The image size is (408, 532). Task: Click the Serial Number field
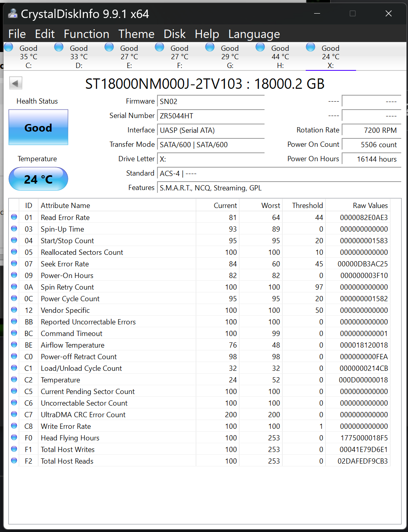(211, 116)
